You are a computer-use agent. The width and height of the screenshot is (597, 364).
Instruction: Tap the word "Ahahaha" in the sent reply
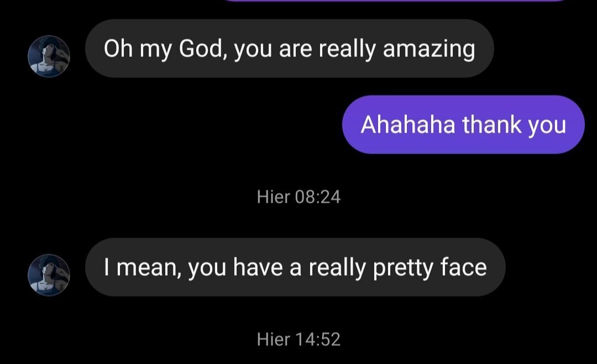click(x=408, y=124)
